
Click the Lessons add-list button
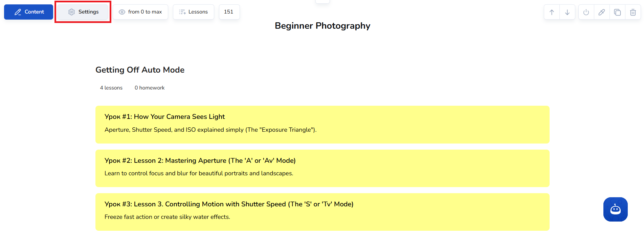click(x=194, y=12)
